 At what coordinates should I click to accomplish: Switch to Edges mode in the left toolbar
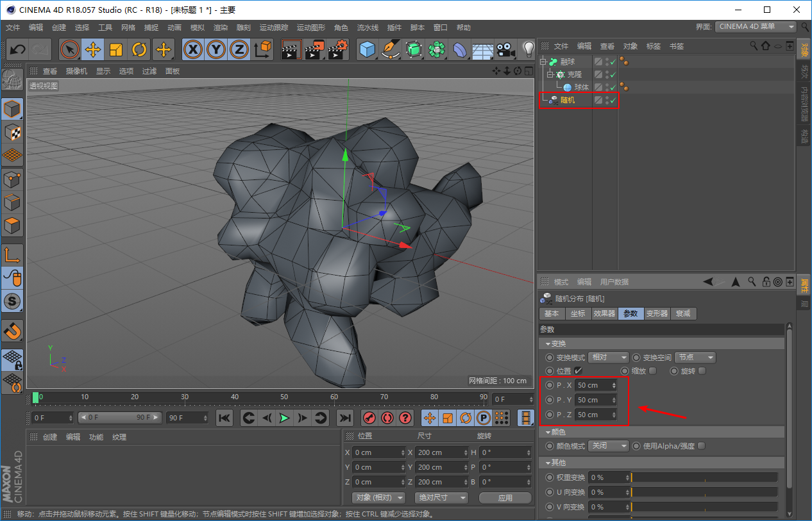(x=12, y=203)
